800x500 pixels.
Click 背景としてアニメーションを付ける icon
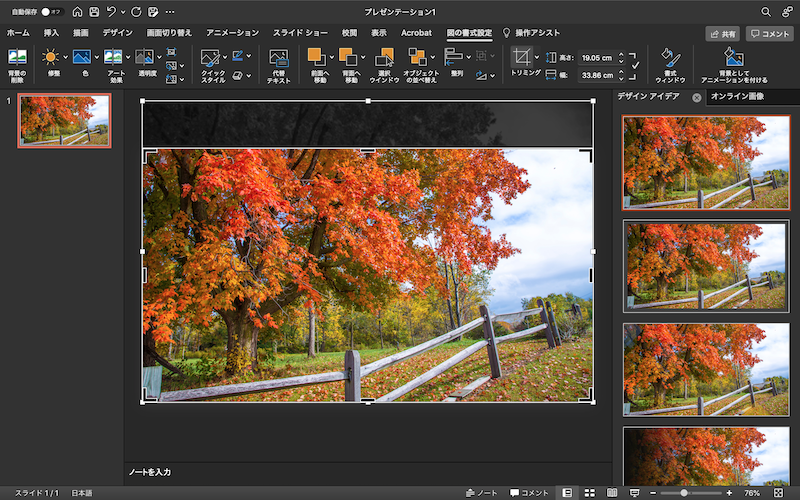pyautogui.click(x=733, y=58)
